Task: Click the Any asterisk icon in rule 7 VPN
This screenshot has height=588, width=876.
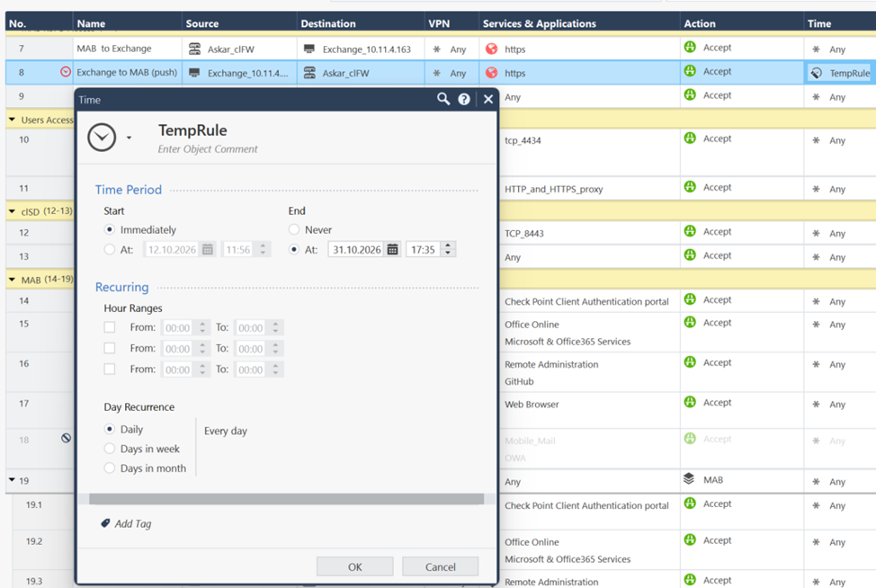Action: 437,49
